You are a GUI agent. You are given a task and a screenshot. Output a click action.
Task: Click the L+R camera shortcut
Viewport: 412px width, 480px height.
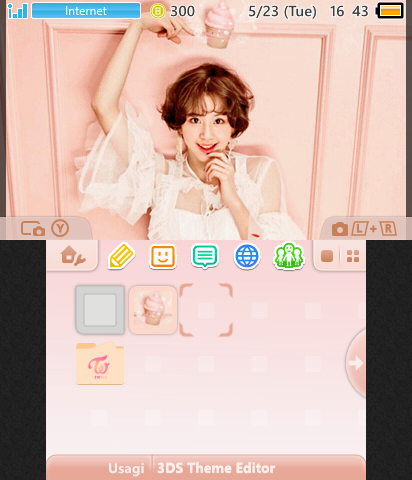[x=364, y=229]
